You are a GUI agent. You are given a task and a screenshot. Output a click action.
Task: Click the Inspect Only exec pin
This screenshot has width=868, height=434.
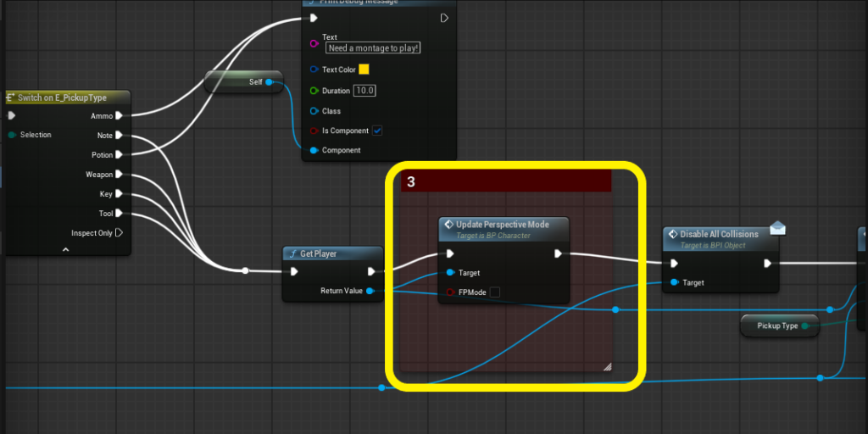pos(120,233)
